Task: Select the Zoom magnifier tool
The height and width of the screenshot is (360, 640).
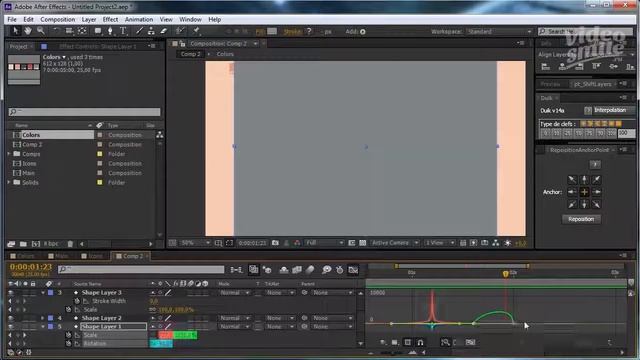Action: click(x=40, y=31)
